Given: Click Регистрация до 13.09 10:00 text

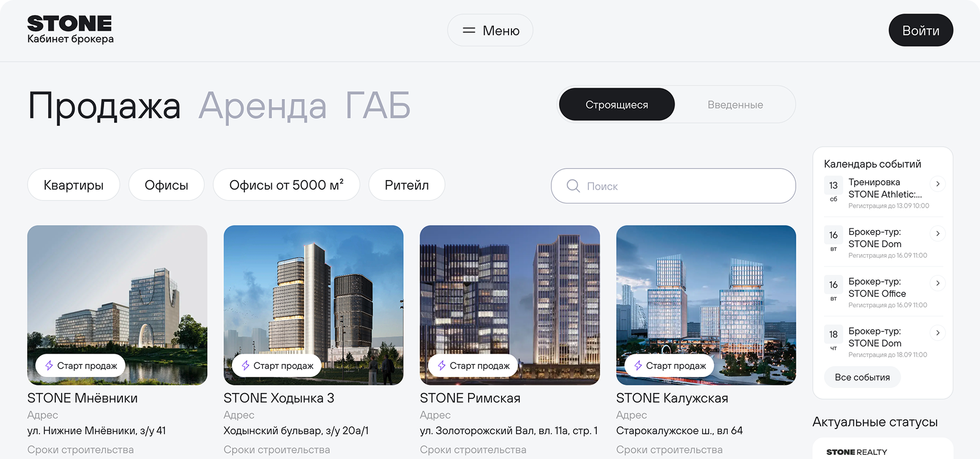Looking at the screenshot, I should [889, 206].
